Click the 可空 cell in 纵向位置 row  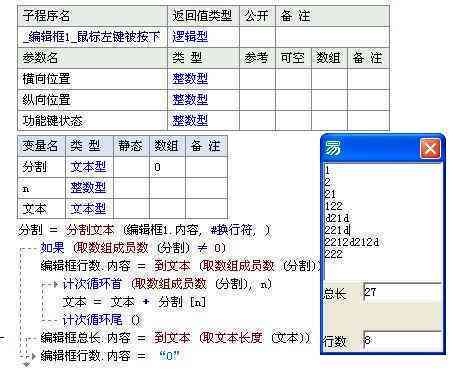(293, 100)
